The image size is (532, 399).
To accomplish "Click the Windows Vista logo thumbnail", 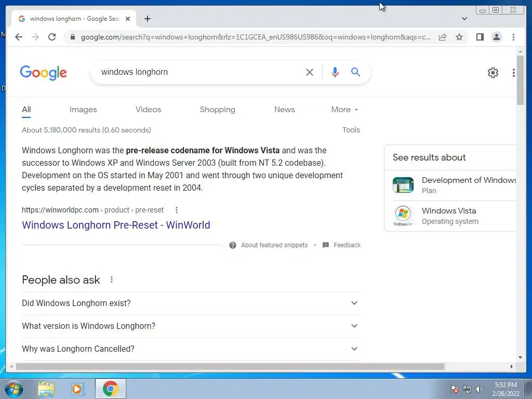I will point(403,216).
